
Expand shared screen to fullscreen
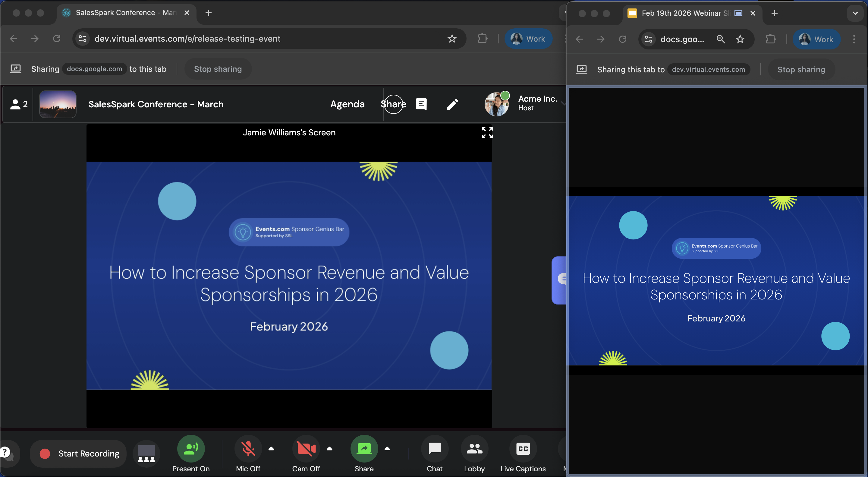487,132
